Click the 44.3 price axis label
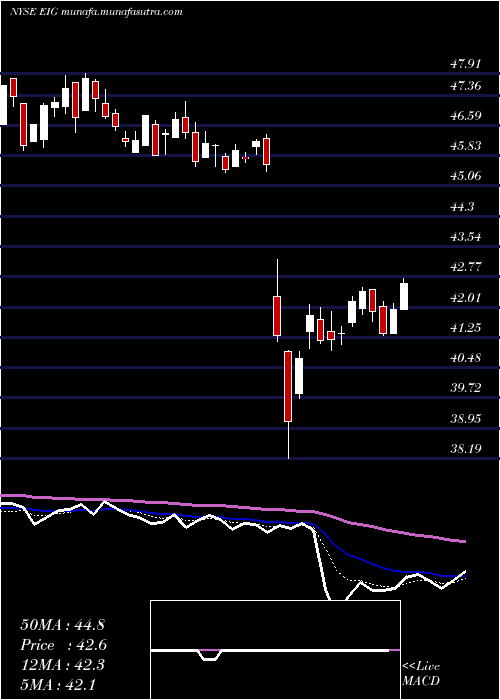500x700 pixels. click(462, 206)
